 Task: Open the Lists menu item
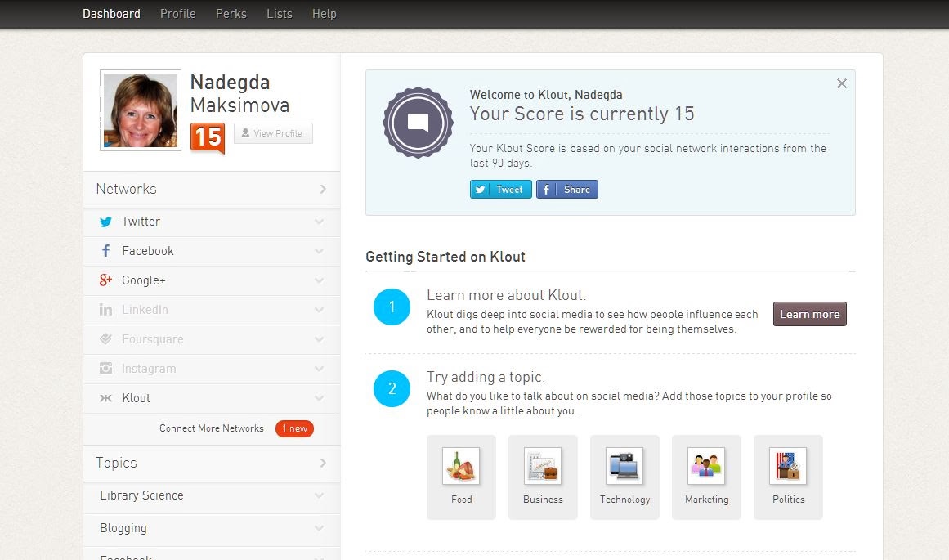pos(280,13)
